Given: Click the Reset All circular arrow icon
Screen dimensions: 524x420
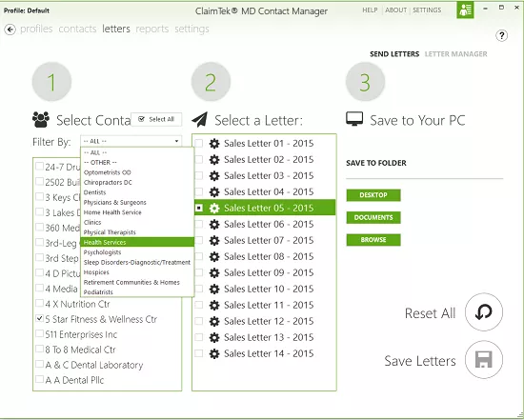Looking at the screenshot, I should pos(484,311).
